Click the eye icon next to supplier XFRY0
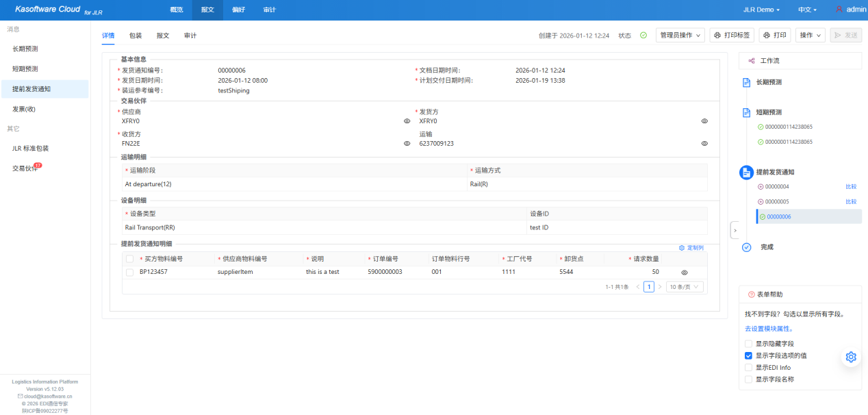868x415 pixels. pos(407,121)
